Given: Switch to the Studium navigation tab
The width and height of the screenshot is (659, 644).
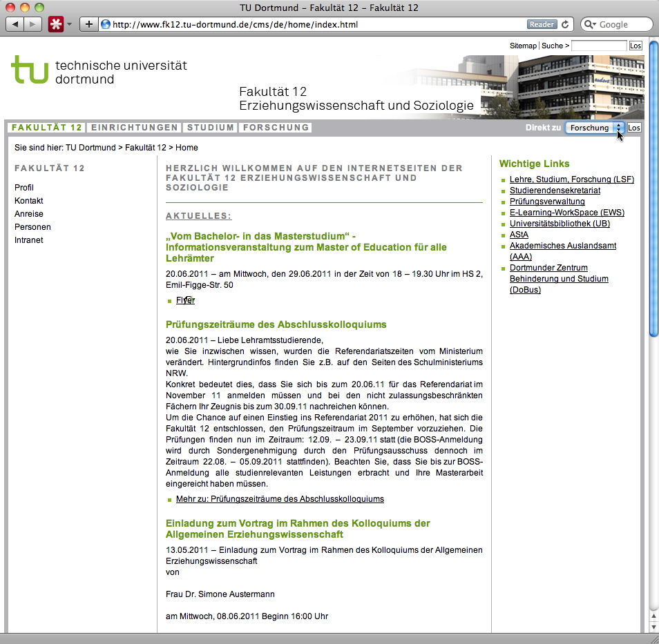Looking at the screenshot, I should 211,128.
